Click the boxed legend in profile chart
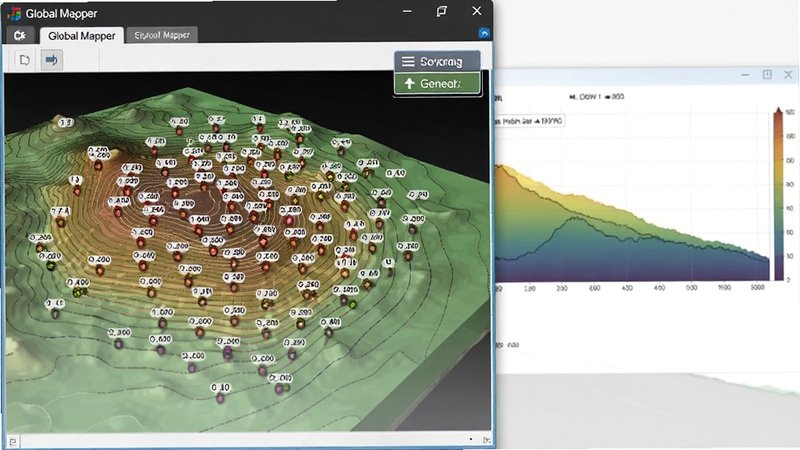 tap(530, 121)
